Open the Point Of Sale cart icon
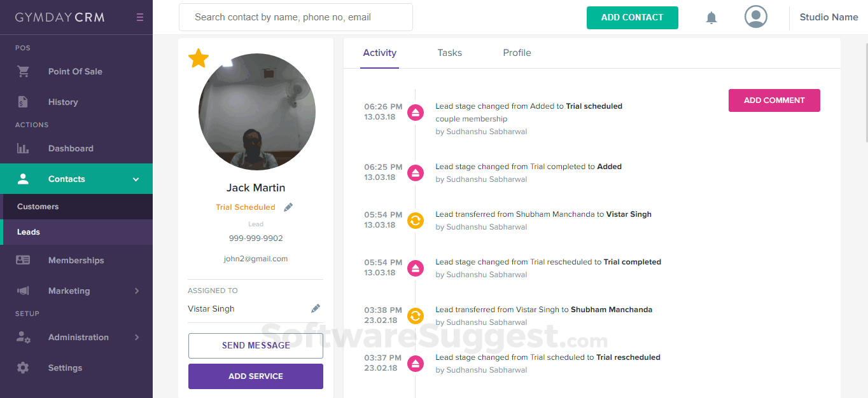Image resolution: width=868 pixels, height=398 pixels. click(24, 72)
